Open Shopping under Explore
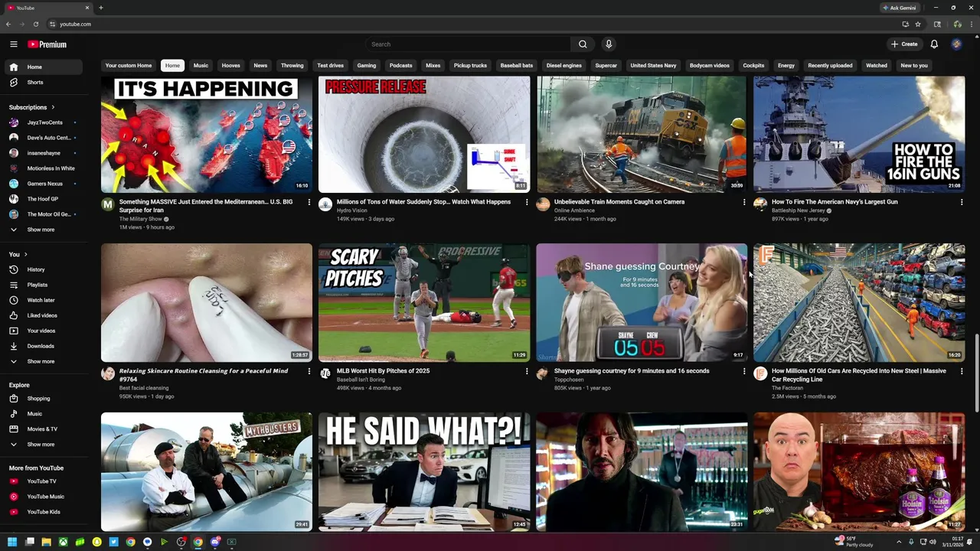This screenshot has height=551, width=980. [43, 399]
